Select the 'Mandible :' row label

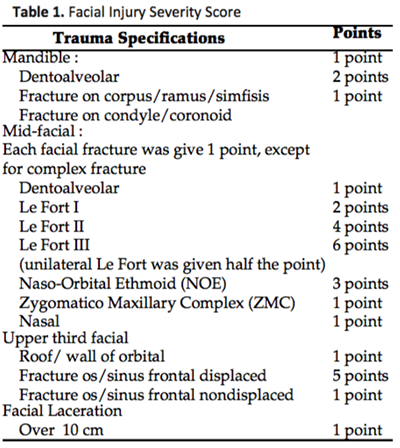(x=40, y=57)
